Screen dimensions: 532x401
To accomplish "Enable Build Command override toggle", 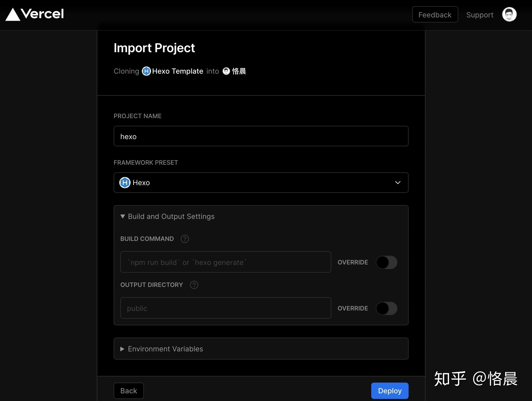I will pos(386,262).
